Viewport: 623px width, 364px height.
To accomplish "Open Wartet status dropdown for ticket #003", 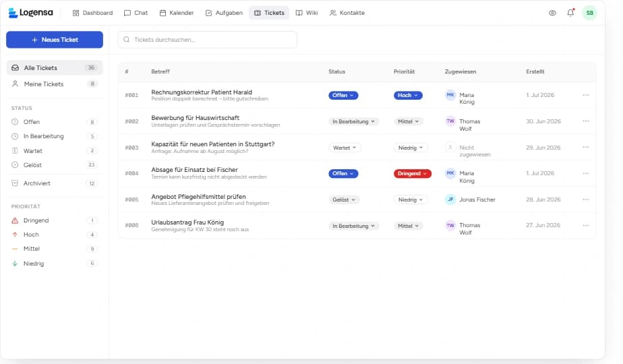I will click(x=345, y=148).
